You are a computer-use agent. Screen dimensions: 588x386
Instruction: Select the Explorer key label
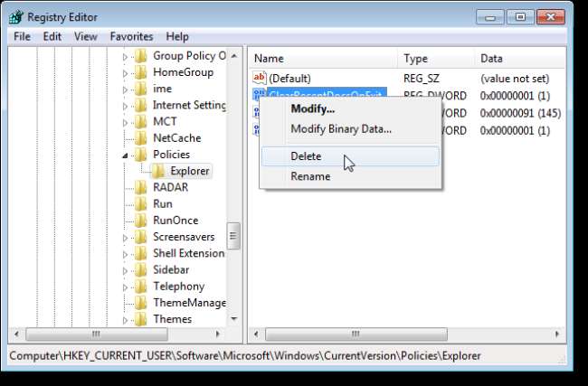(190, 171)
